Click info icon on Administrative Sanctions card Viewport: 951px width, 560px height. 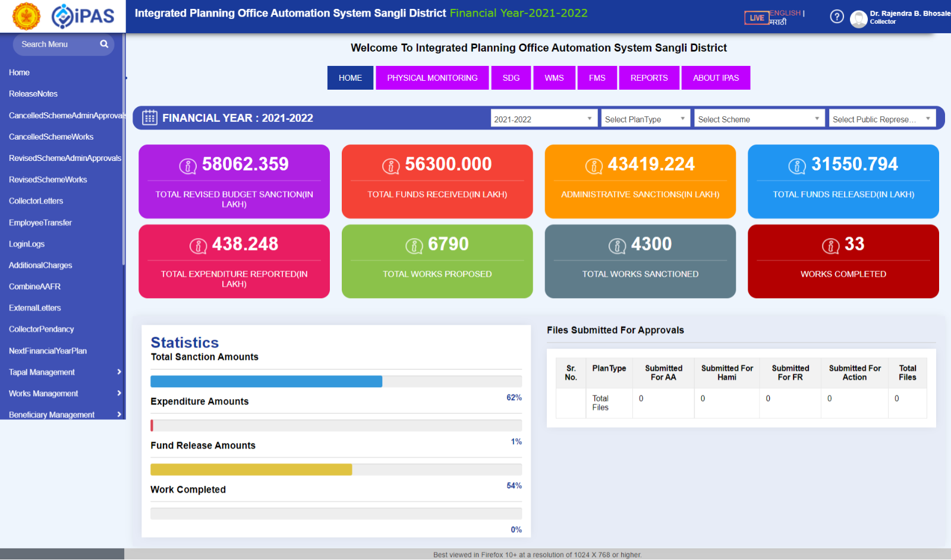coord(594,166)
